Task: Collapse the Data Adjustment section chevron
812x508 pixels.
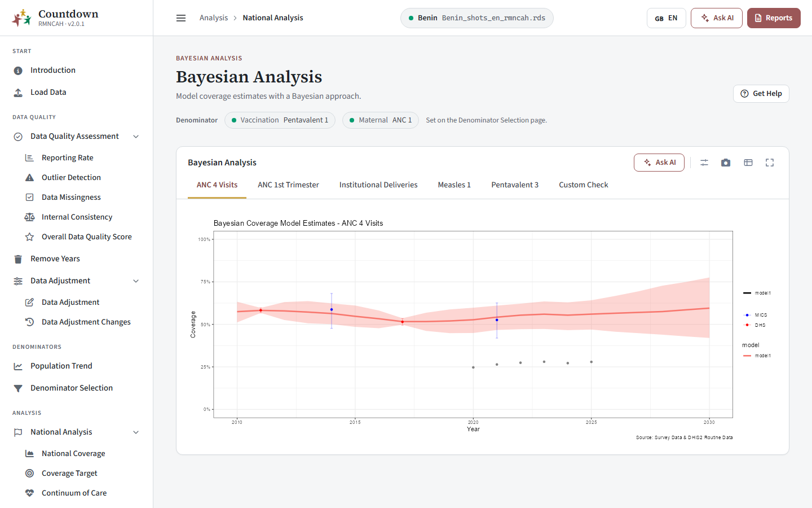Action: (x=136, y=281)
